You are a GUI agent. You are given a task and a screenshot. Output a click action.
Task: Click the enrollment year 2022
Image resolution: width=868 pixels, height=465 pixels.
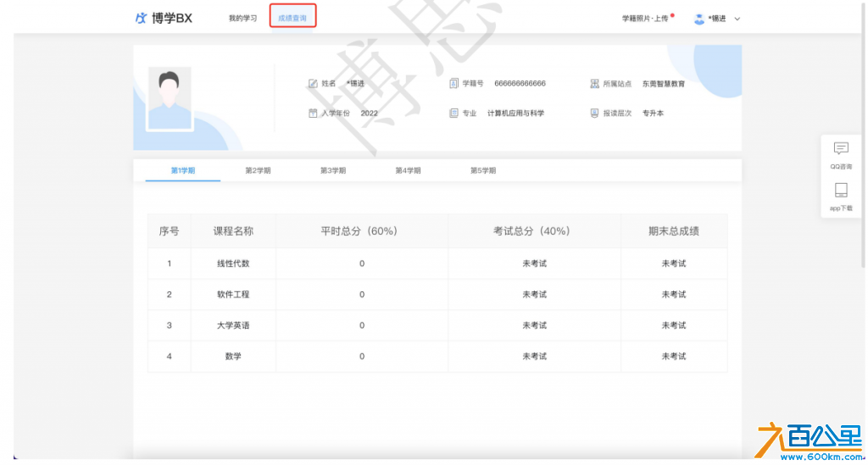point(370,113)
